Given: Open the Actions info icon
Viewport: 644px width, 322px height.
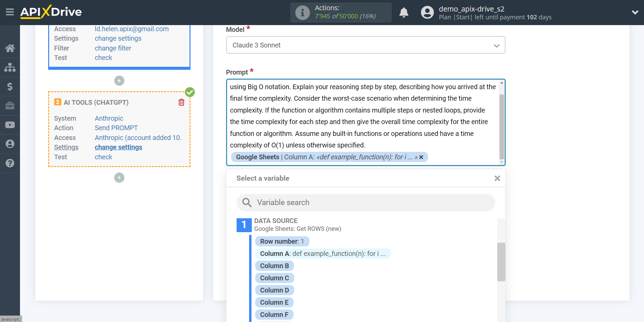Looking at the screenshot, I should coord(302,13).
